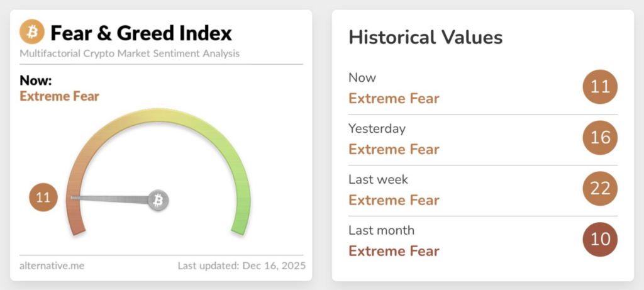Click the Last month circle showing 10

[600, 240]
